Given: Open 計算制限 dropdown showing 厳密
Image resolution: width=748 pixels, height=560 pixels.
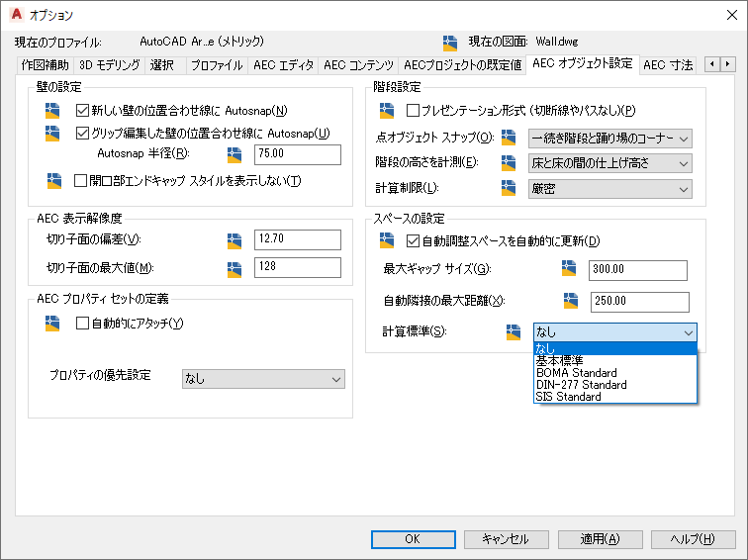Looking at the screenshot, I should click(x=610, y=189).
